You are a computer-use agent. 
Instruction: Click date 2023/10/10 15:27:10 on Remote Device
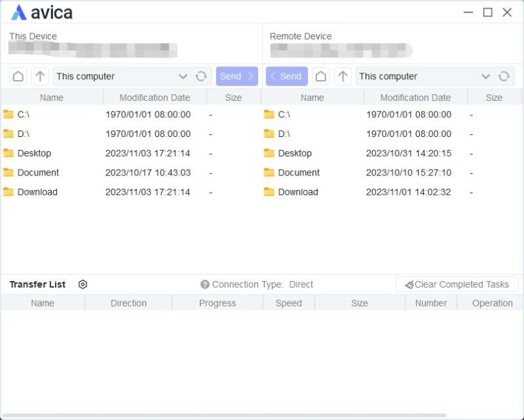409,172
